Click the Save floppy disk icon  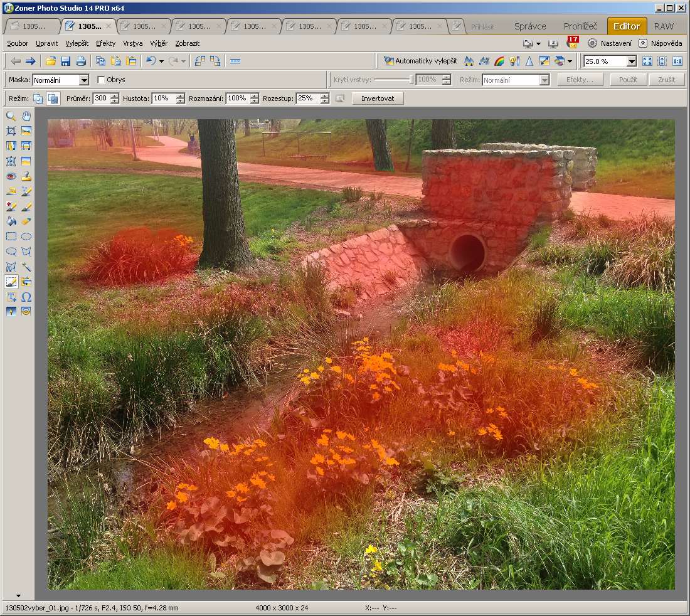66,61
